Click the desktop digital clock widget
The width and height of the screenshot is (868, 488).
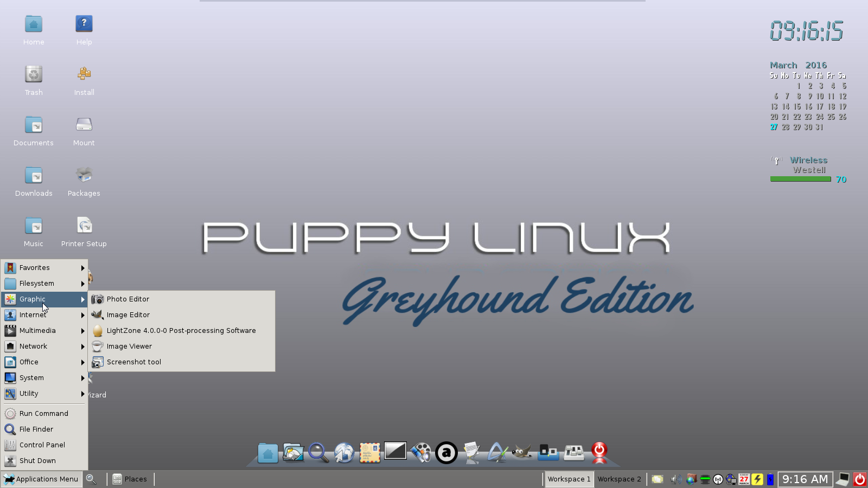tap(807, 31)
